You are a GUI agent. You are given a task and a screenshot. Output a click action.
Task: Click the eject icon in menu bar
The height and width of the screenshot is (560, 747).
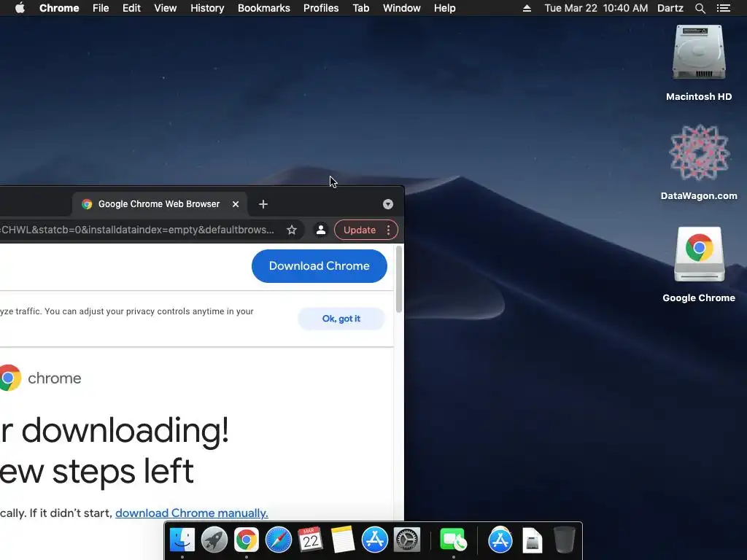[527, 8]
